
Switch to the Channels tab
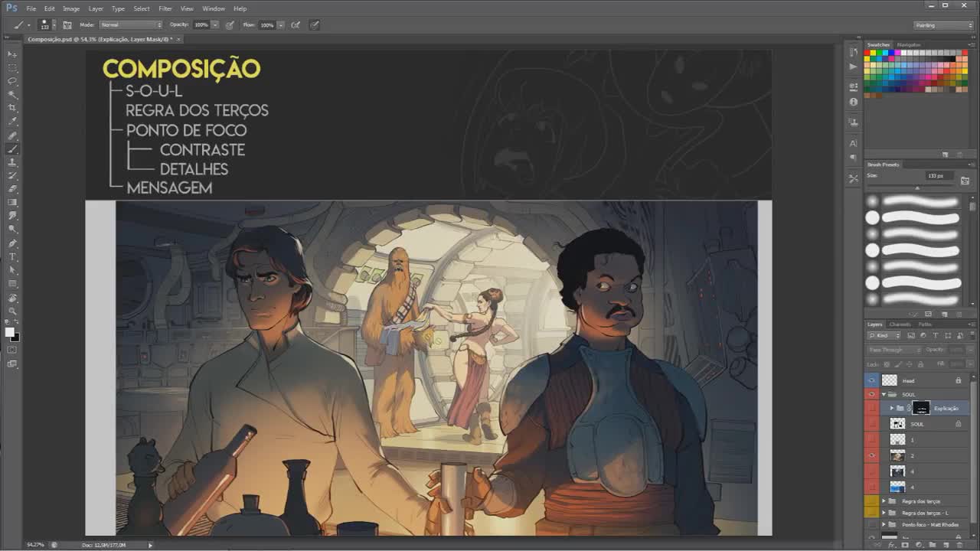900,324
